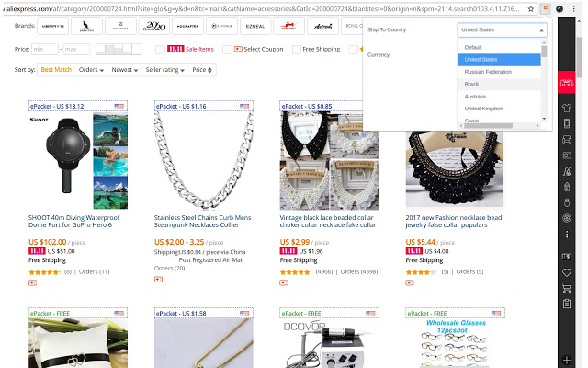Open the round toy-face sidebar icon

(567, 218)
